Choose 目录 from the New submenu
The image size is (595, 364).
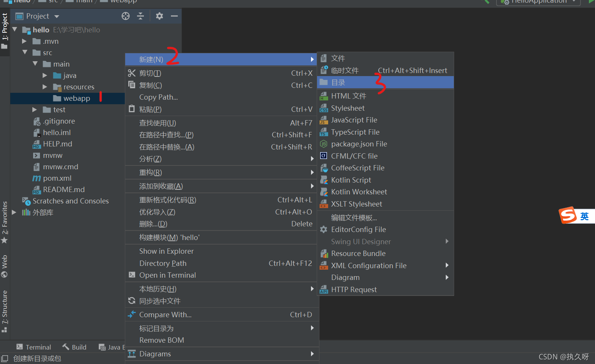click(x=338, y=83)
